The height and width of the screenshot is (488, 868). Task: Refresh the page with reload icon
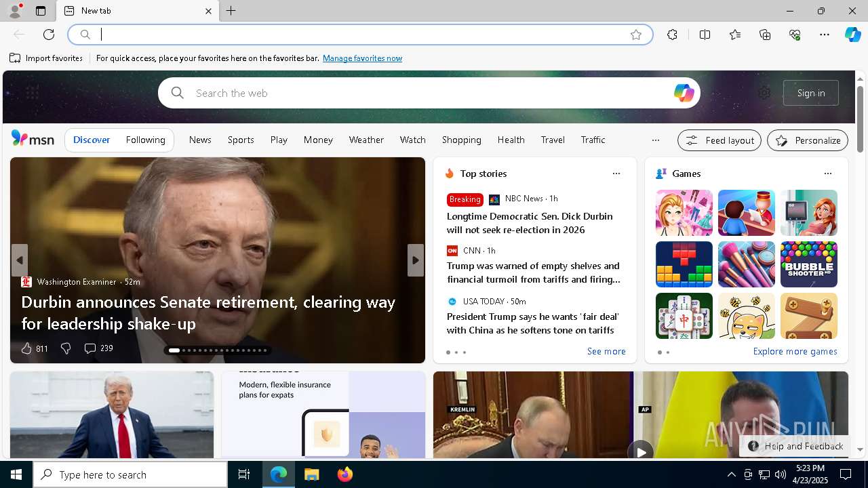click(49, 35)
